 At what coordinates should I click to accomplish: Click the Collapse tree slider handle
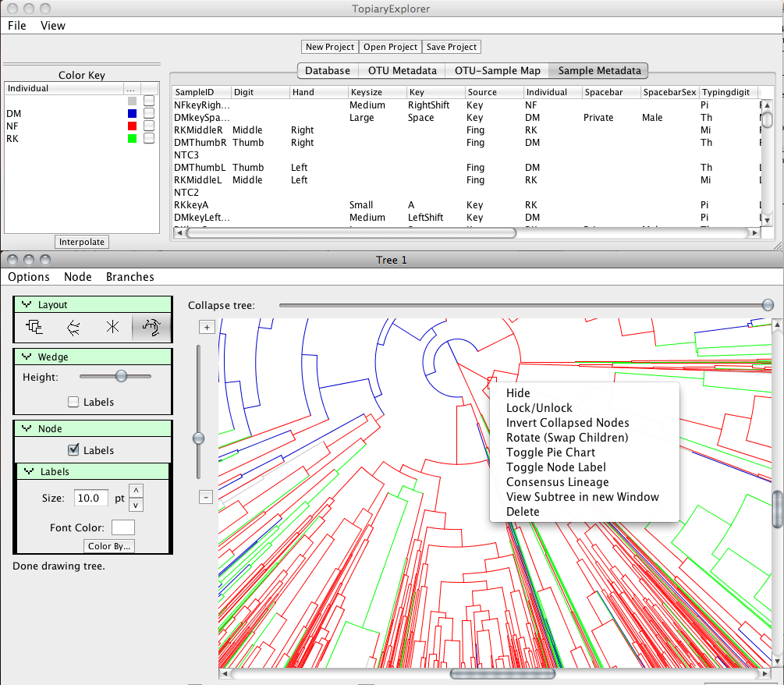[768, 304]
